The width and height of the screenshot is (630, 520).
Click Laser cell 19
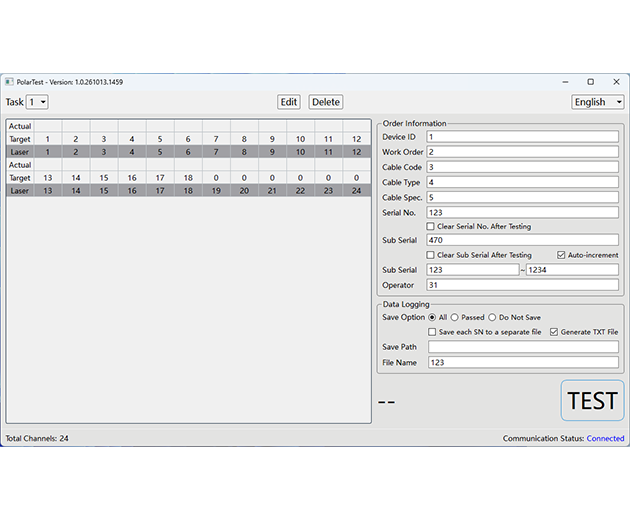pos(216,190)
